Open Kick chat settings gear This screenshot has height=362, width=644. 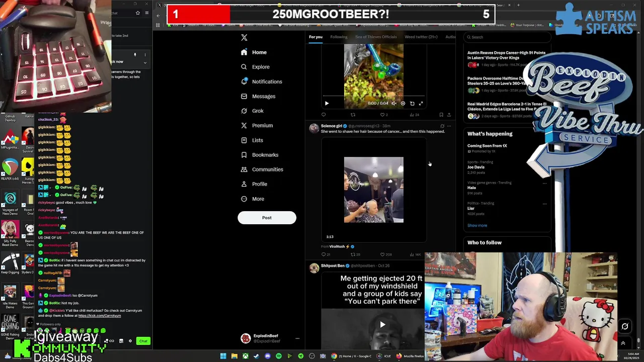[130, 341]
